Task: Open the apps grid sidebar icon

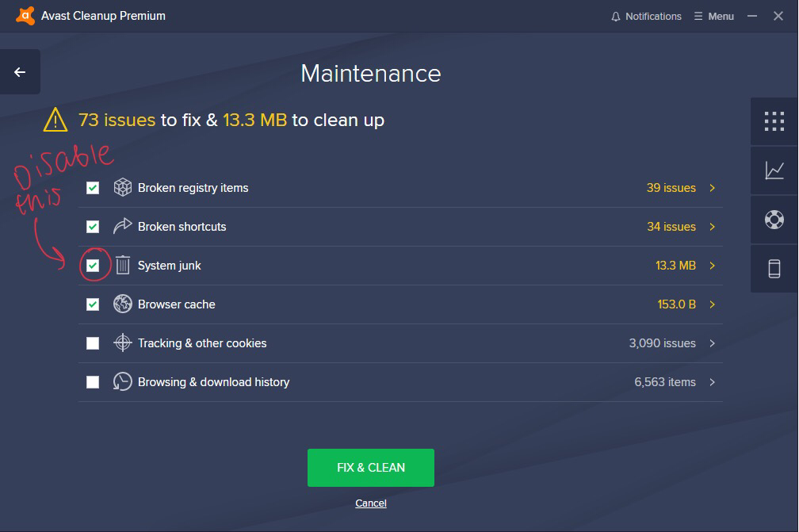Action: click(774, 121)
